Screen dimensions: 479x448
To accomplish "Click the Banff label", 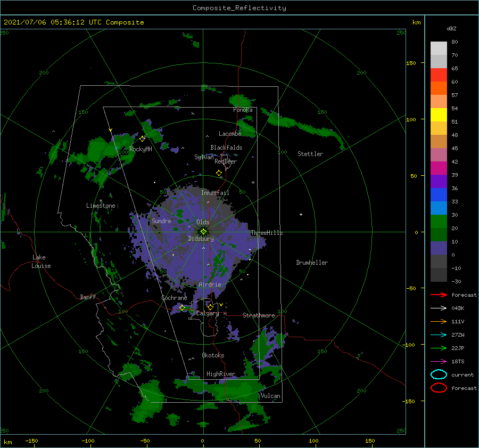I will click(88, 297).
